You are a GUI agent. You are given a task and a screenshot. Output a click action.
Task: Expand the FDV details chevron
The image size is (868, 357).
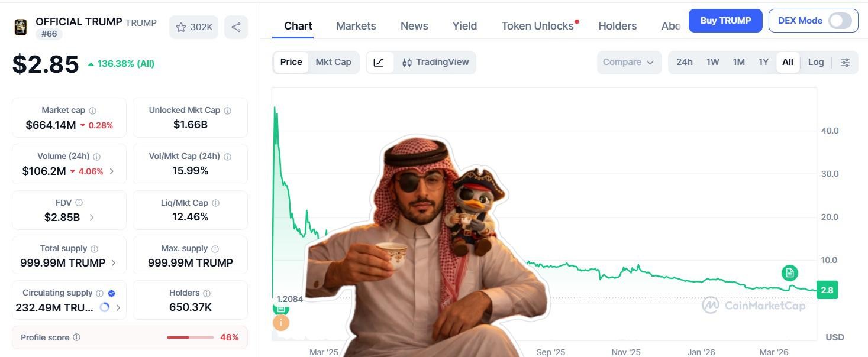pos(92,218)
